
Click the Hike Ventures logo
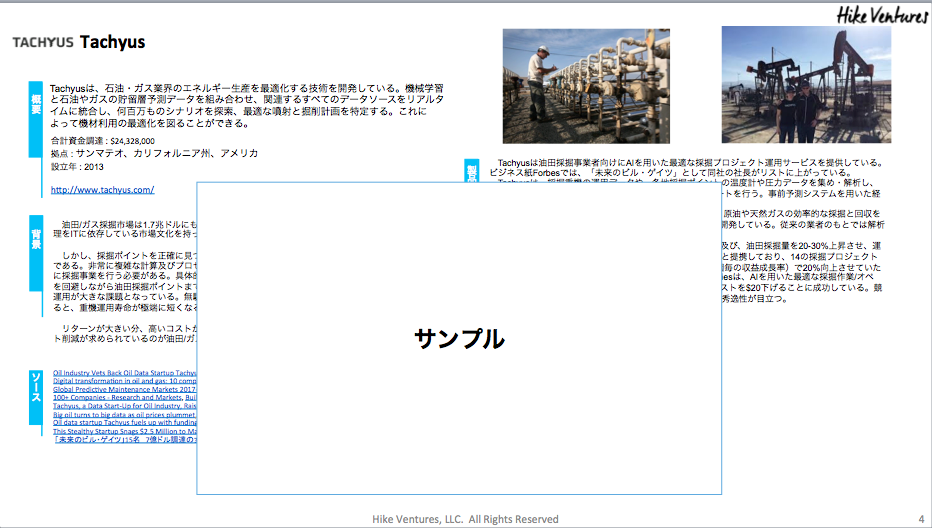tap(881, 15)
